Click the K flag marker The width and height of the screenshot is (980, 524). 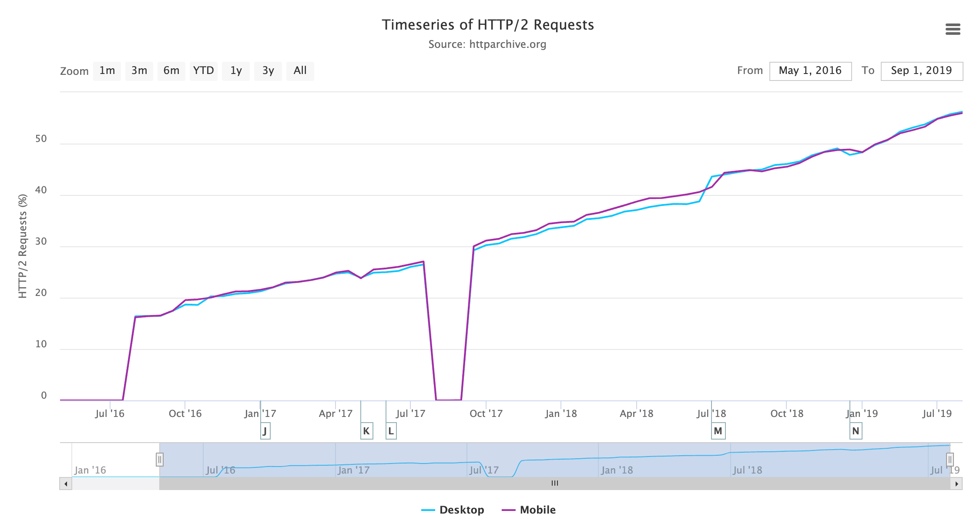366,431
